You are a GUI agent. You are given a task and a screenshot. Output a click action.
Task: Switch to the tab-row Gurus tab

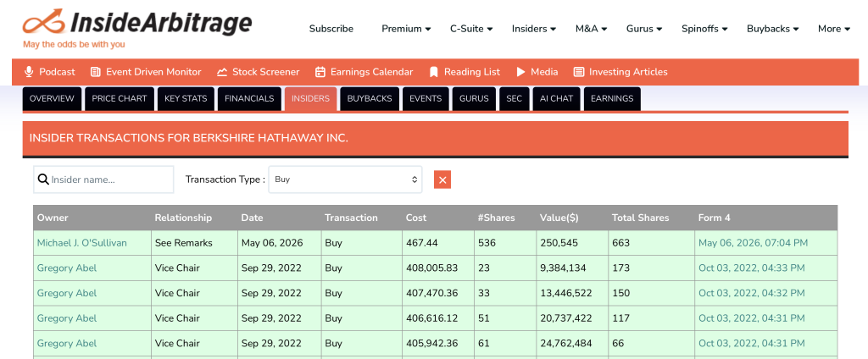(x=474, y=99)
